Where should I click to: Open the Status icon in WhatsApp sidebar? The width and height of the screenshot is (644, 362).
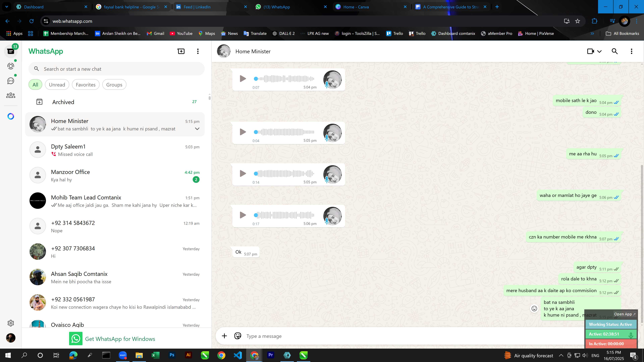(11, 66)
